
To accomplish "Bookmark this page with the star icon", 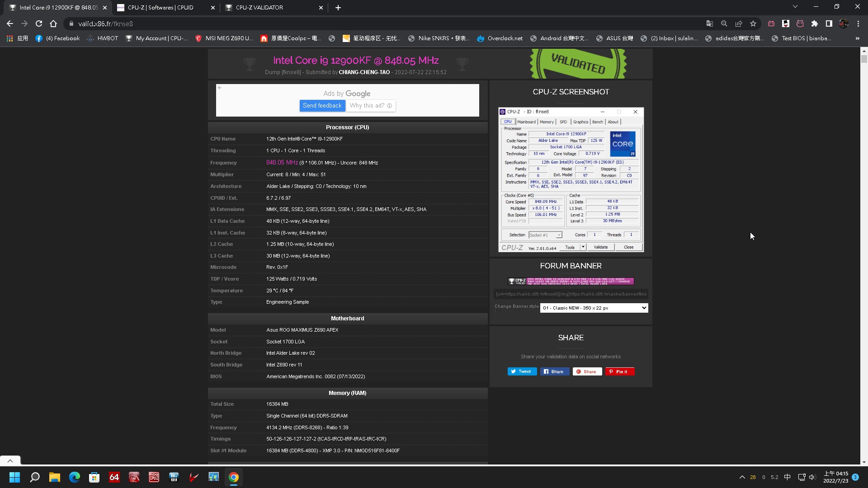I will [x=753, y=23].
